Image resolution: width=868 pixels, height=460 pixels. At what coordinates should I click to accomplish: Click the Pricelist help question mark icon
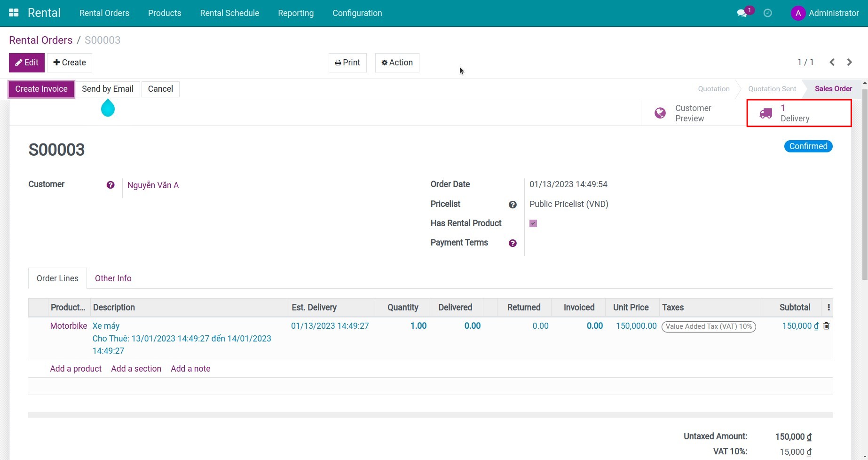tap(513, 205)
